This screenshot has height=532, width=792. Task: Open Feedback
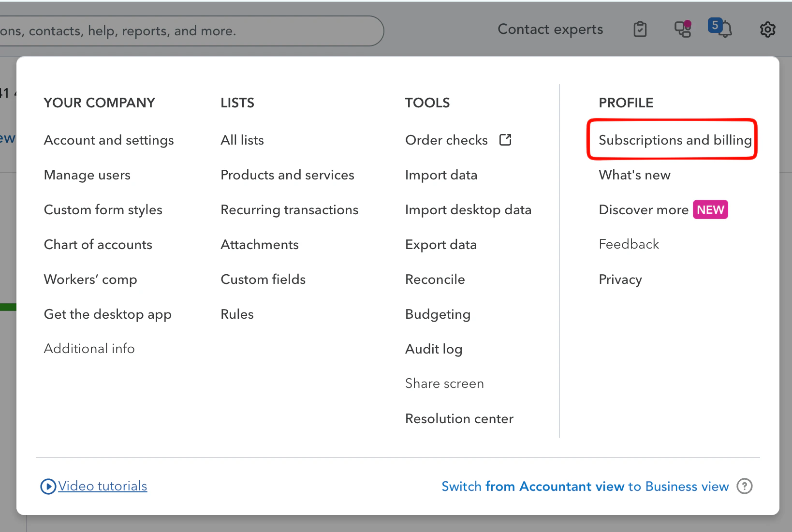click(x=629, y=244)
